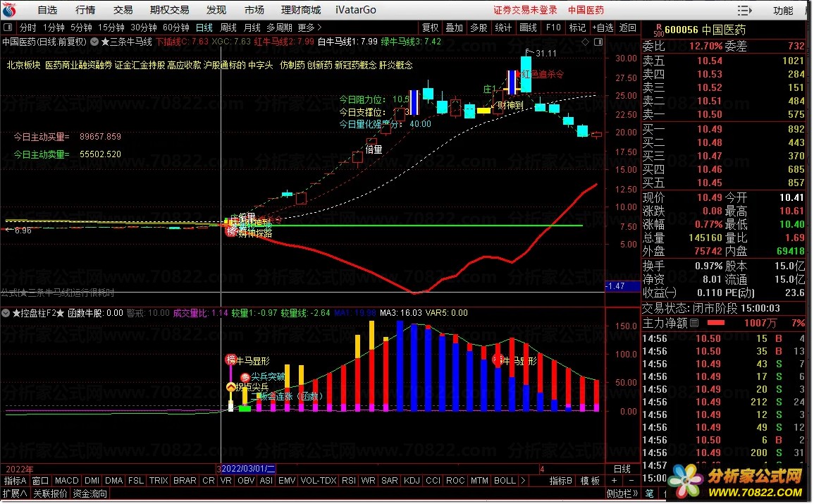Click the 模板 template button

590,481
